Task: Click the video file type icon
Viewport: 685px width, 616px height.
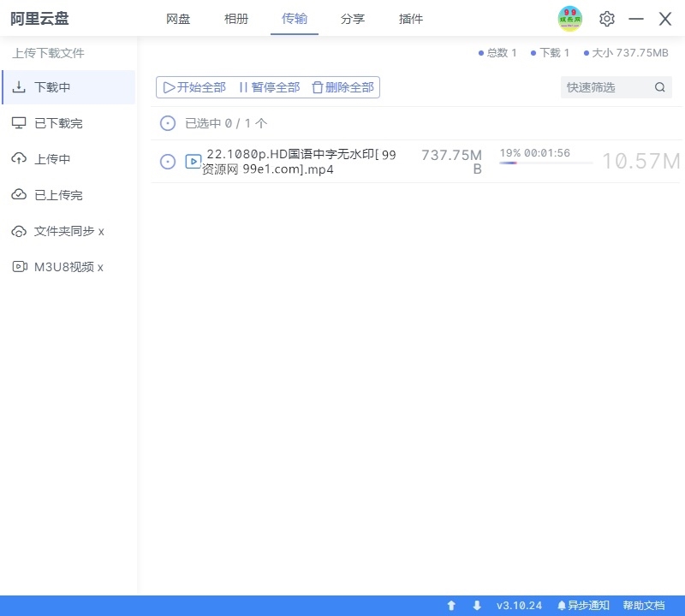Action: (x=194, y=162)
